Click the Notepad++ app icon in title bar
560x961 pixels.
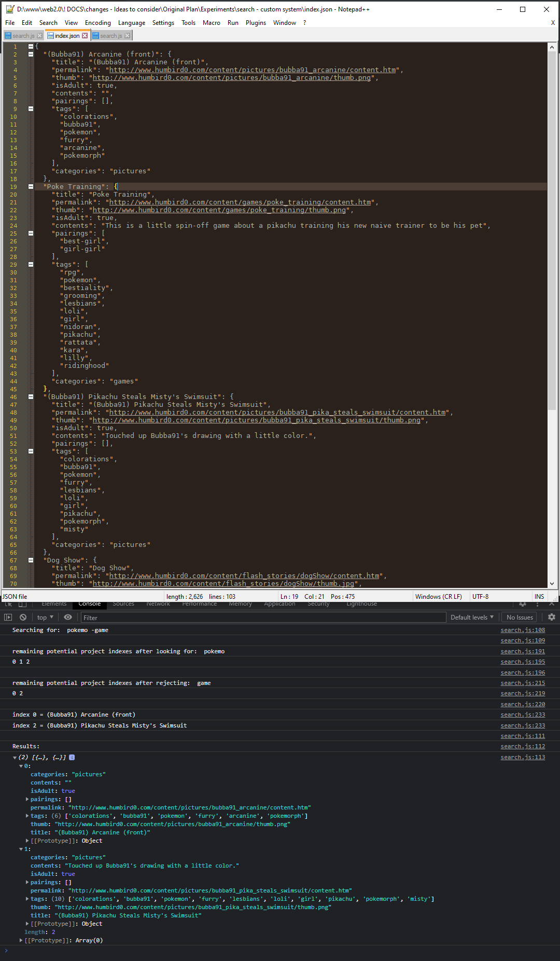click(x=9, y=9)
